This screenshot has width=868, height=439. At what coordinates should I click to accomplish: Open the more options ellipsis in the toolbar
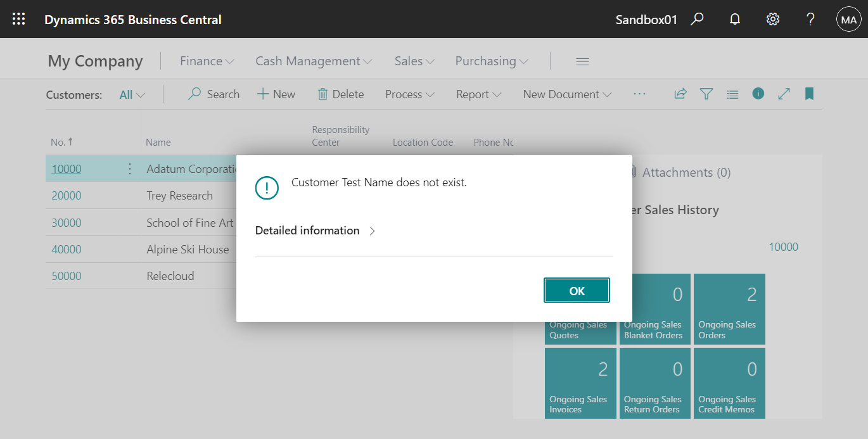coord(639,94)
